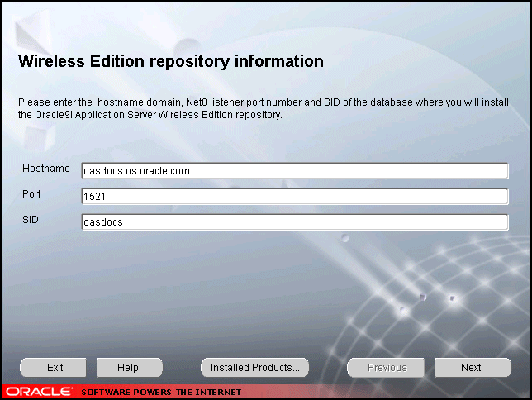Click into the SID field

pyautogui.click(x=295, y=222)
